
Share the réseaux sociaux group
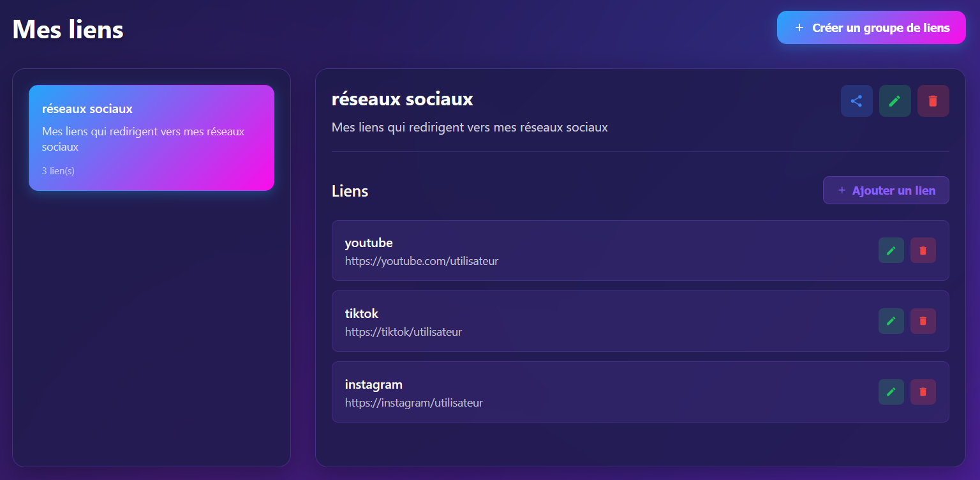click(856, 101)
